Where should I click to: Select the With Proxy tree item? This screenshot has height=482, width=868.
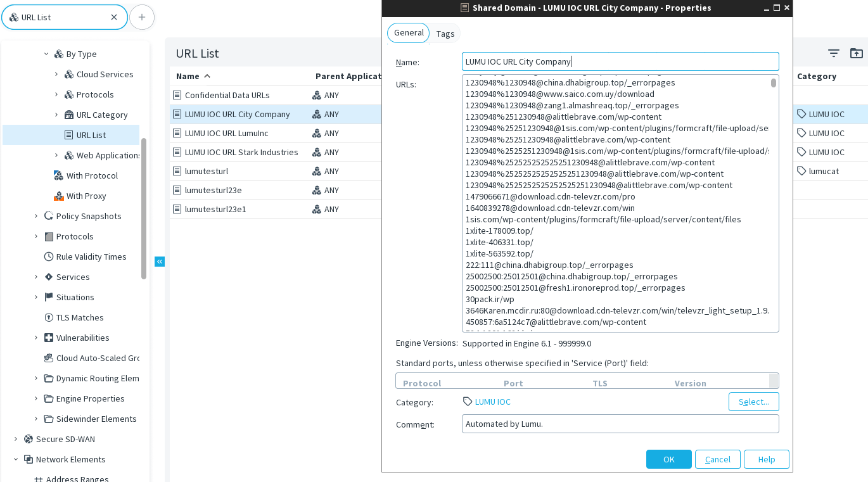click(86, 196)
